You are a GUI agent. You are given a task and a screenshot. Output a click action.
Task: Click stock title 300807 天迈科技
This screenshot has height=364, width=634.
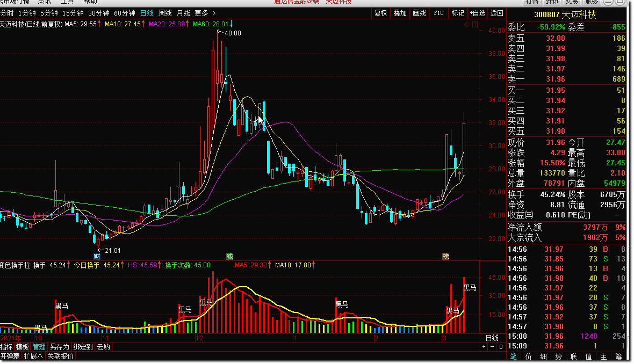[565, 15]
